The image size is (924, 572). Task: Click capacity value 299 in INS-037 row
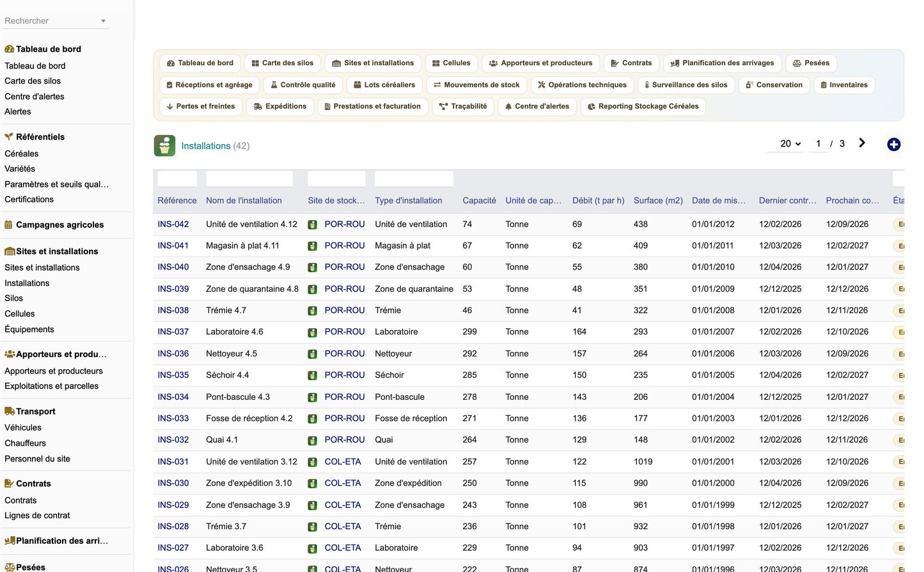click(470, 332)
